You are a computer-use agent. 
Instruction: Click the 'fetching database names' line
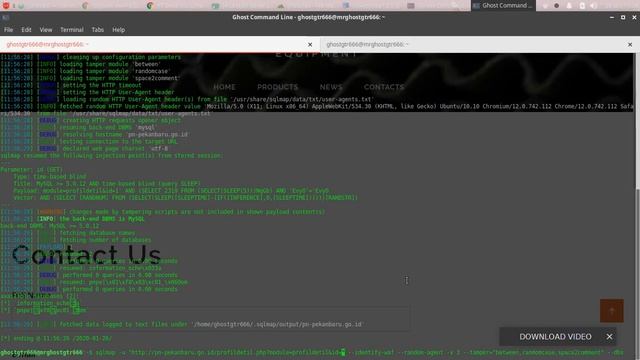pos(68,233)
